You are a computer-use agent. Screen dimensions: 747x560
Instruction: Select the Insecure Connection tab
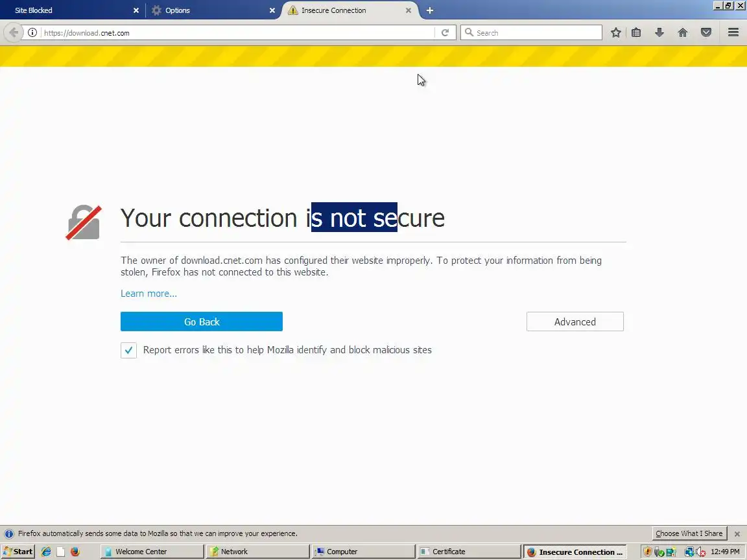(350, 10)
